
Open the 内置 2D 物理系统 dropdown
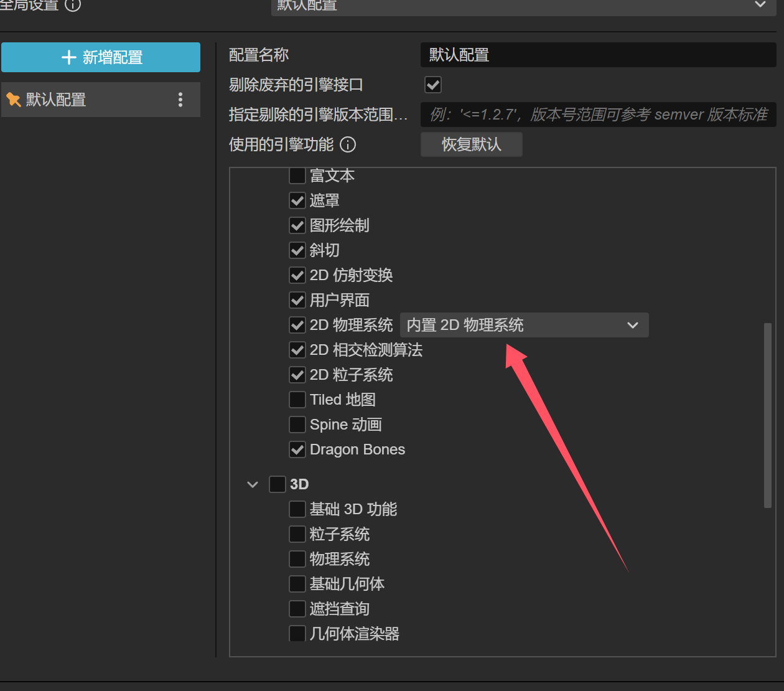(524, 325)
